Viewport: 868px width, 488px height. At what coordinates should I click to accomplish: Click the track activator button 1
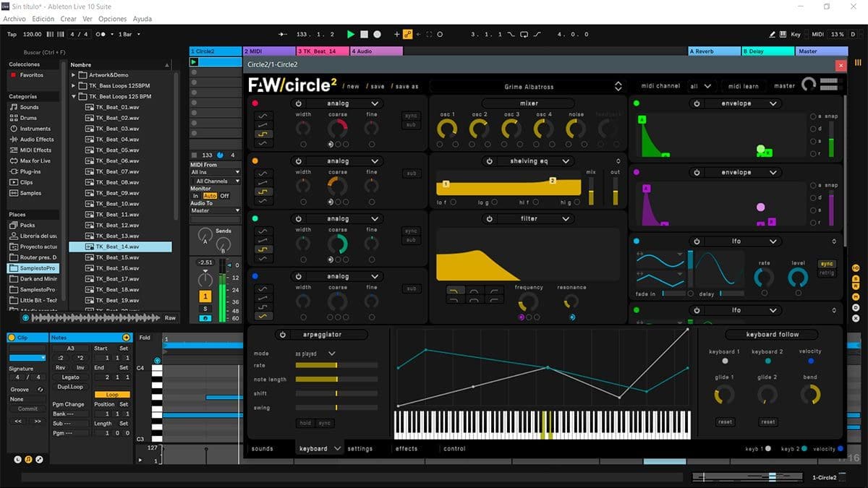coord(205,296)
